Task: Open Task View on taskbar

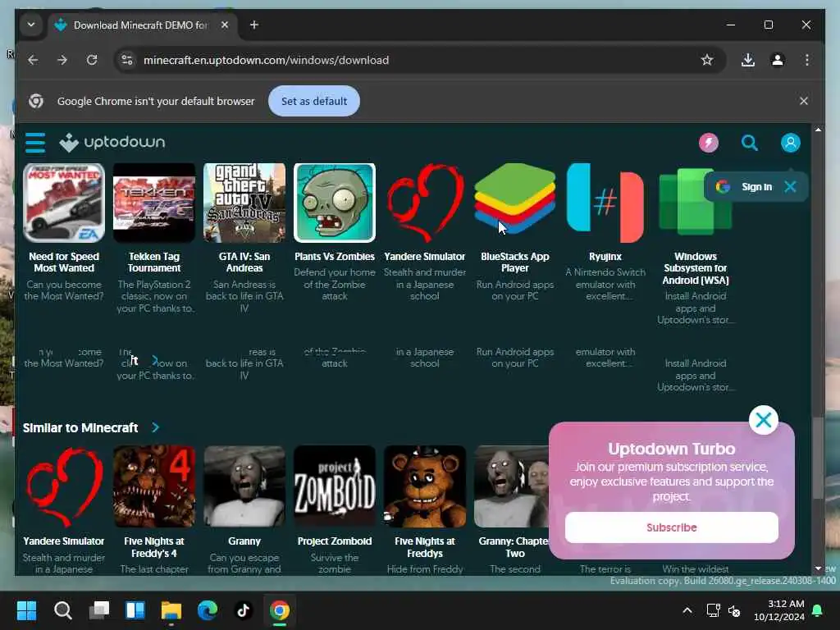Action: [99, 610]
